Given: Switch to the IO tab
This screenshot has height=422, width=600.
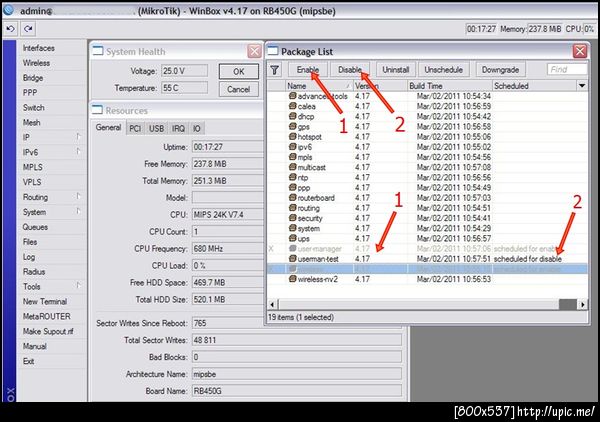Looking at the screenshot, I should tap(197, 129).
